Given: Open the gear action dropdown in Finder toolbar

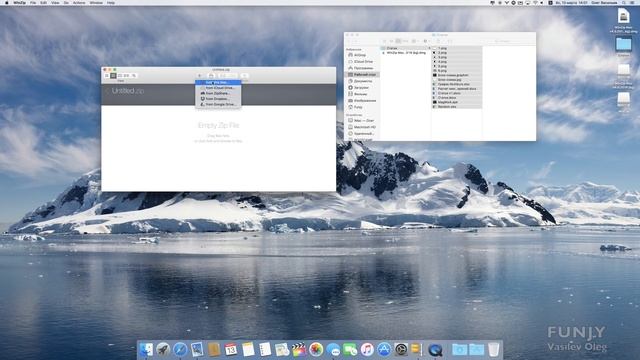Looking at the screenshot, I should pyautogui.click(x=426, y=41).
